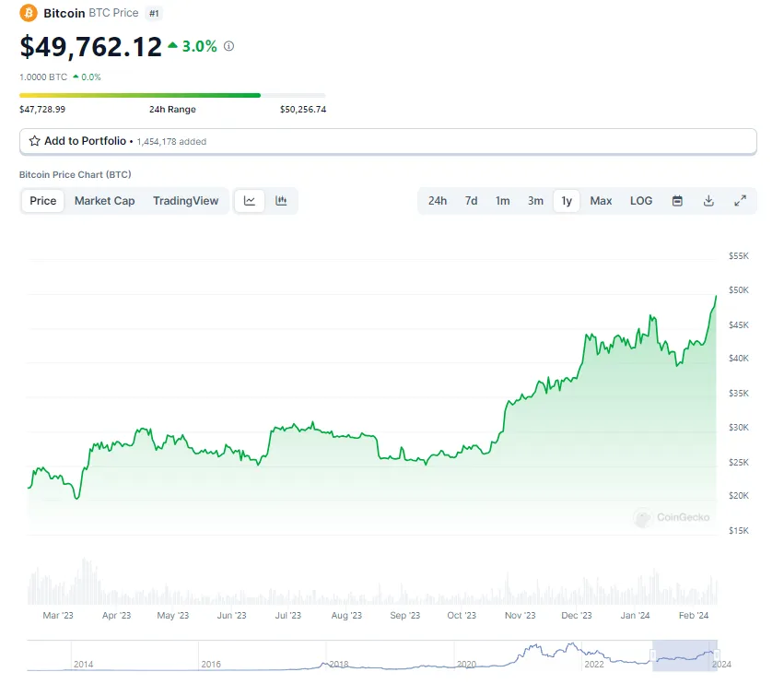Click the highlighted navigator selection window
Image resolution: width=784 pixels, height=684 pixels.
click(685, 655)
